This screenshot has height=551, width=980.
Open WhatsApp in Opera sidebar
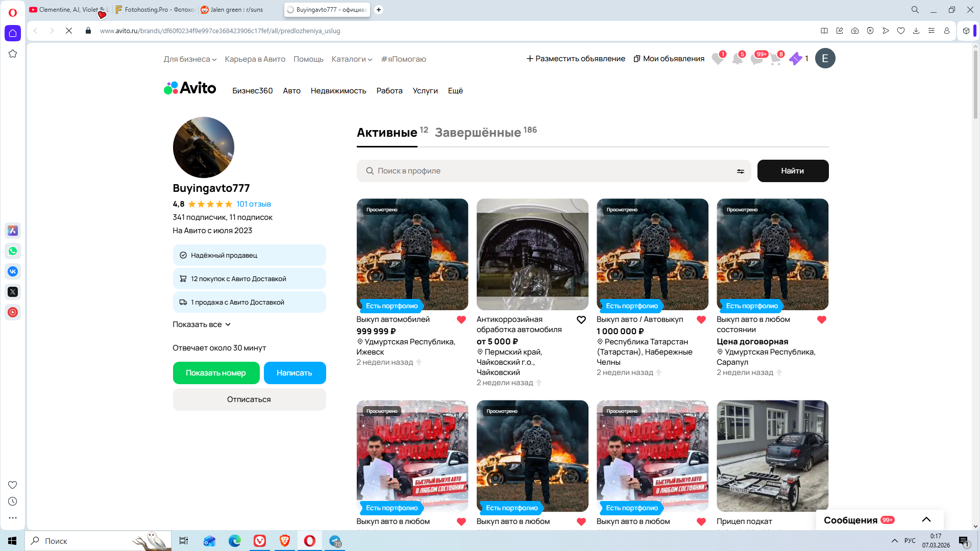click(x=13, y=251)
